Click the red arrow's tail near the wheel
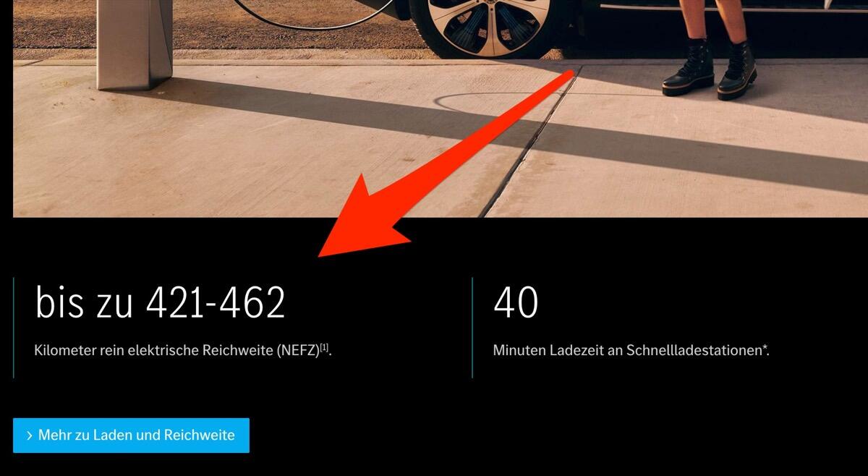Screen dimensions: 868x476 [x=564, y=78]
